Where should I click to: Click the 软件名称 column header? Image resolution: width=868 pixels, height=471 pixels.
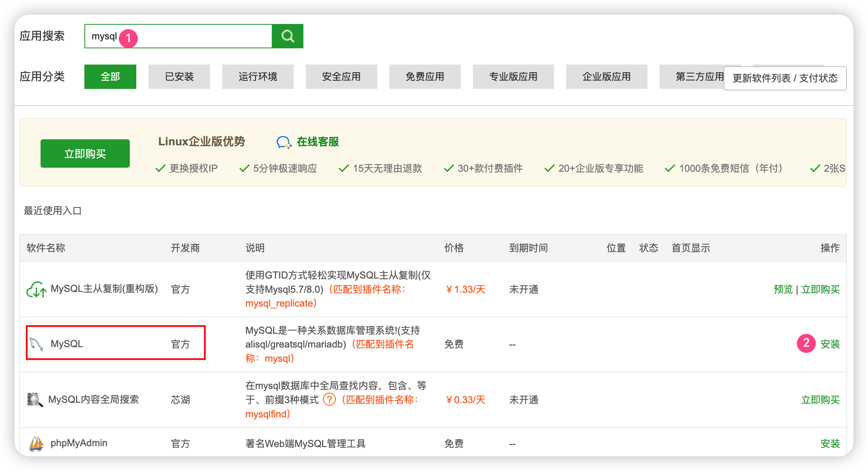46,248
